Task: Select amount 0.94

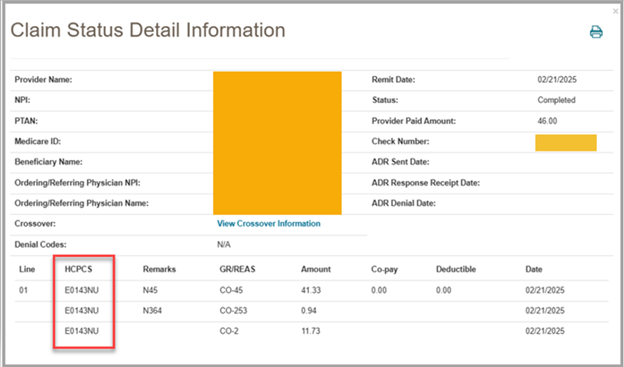Action: 308,310
